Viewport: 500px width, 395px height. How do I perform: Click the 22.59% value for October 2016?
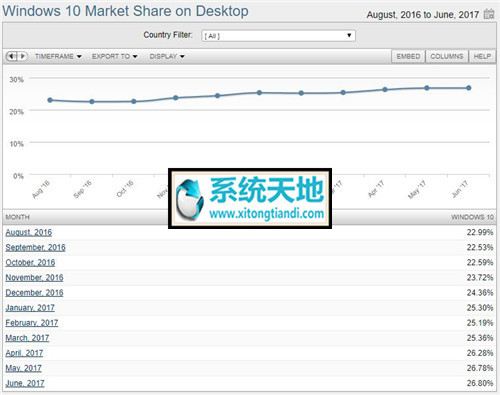[x=480, y=262]
